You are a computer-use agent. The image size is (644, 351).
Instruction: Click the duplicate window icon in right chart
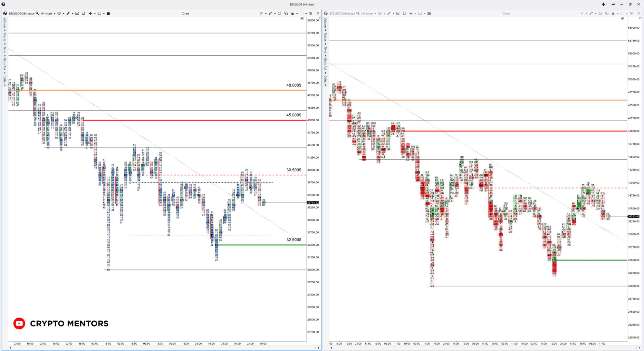[607, 14]
